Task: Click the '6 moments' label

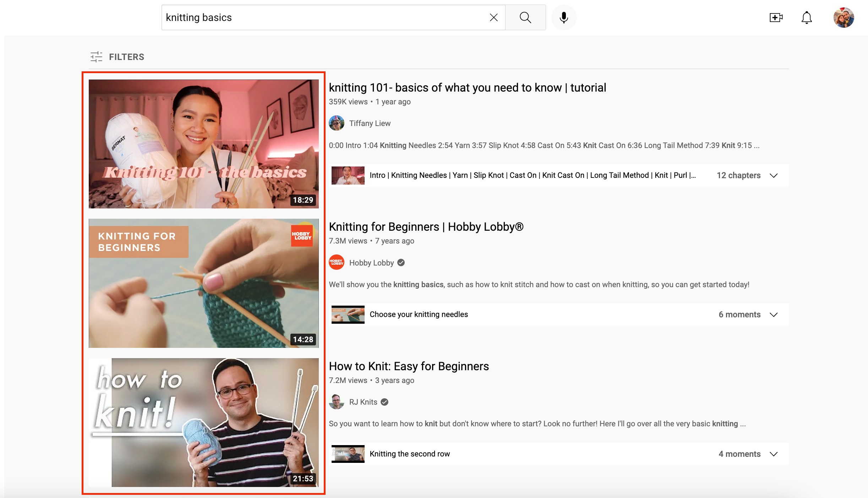Action: pos(739,314)
